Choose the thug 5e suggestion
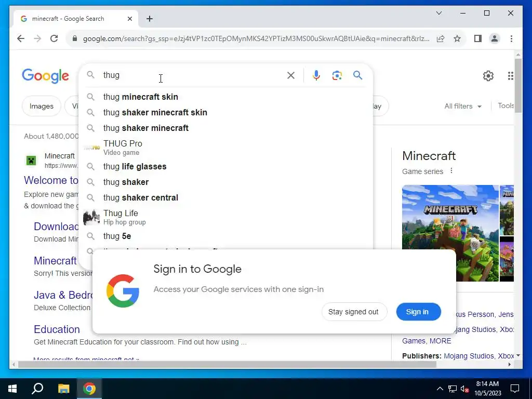This screenshot has height=399, width=532. (225, 236)
